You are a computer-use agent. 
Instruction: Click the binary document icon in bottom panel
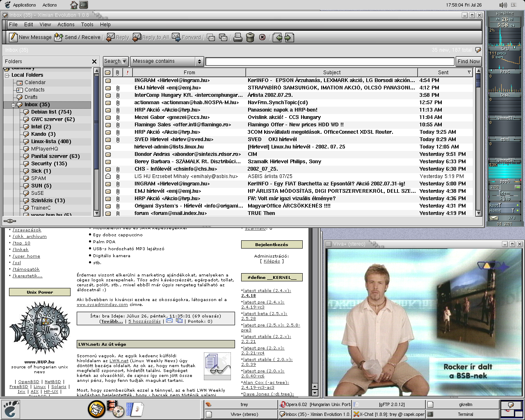coord(134,409)
